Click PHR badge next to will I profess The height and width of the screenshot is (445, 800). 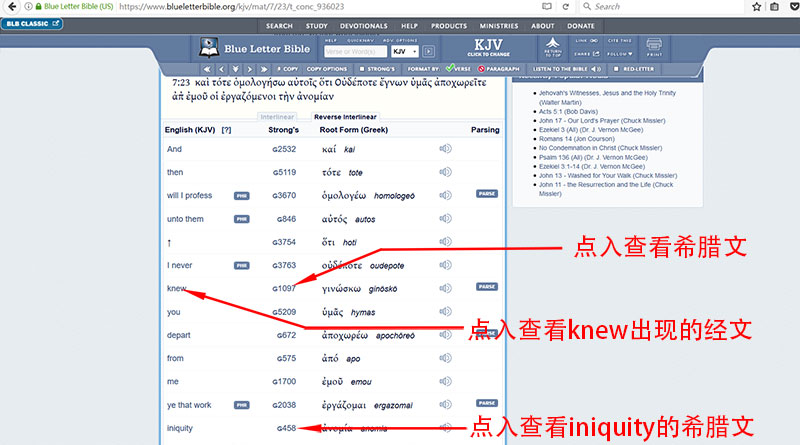pyautogui.click(x=241, y=196)
